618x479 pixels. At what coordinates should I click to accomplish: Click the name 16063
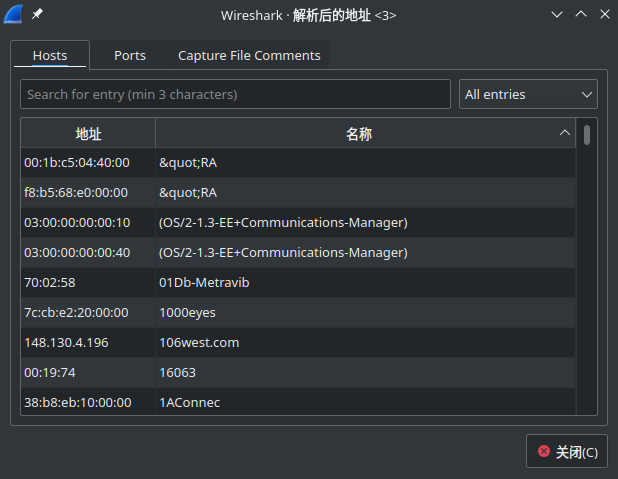(x=177, y=372)
